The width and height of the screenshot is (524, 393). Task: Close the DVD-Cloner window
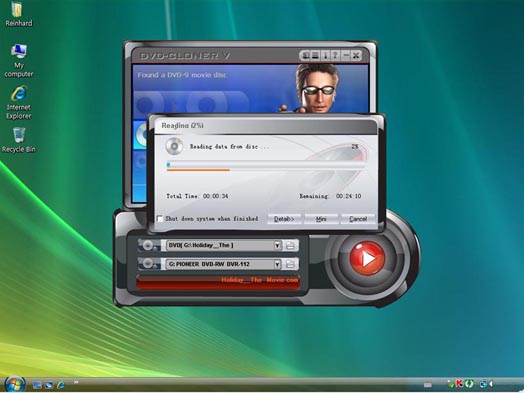point(356,55)
